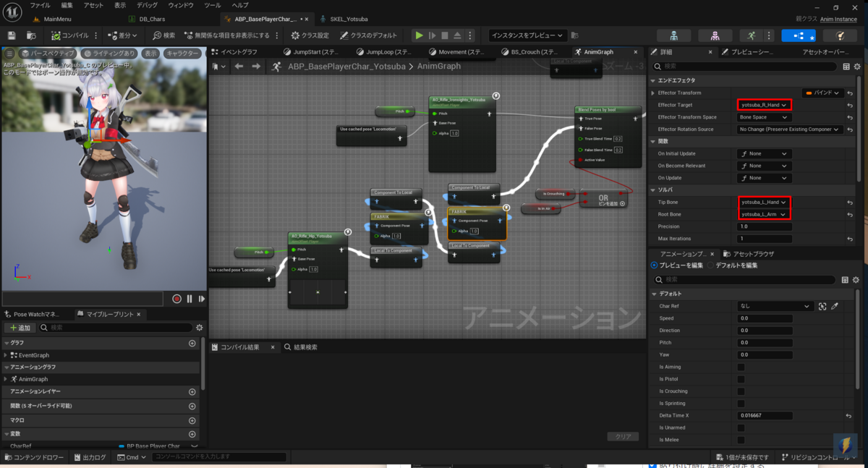Screen dimensions: 868x468
Task: Open Effector Target yotsuba_R_Hand dropdown
Action: tap(764, 105)
